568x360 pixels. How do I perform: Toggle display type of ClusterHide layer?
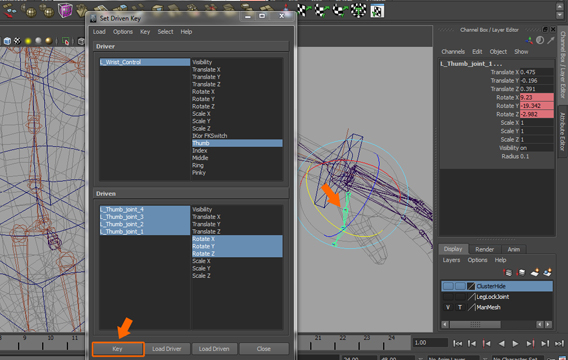[460, 286]
